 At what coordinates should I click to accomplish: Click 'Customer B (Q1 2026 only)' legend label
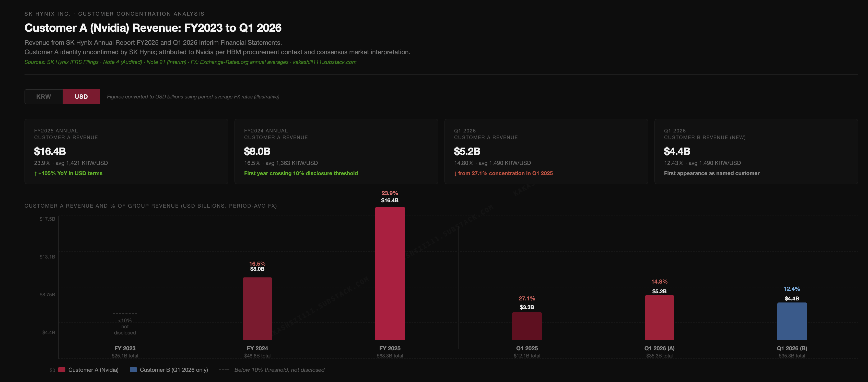(x=174, y=370)
